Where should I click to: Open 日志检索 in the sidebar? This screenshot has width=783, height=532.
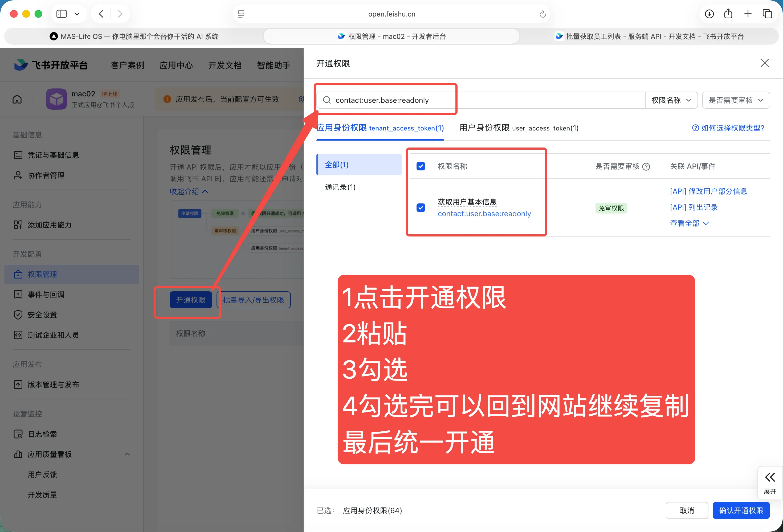(71, 434)
